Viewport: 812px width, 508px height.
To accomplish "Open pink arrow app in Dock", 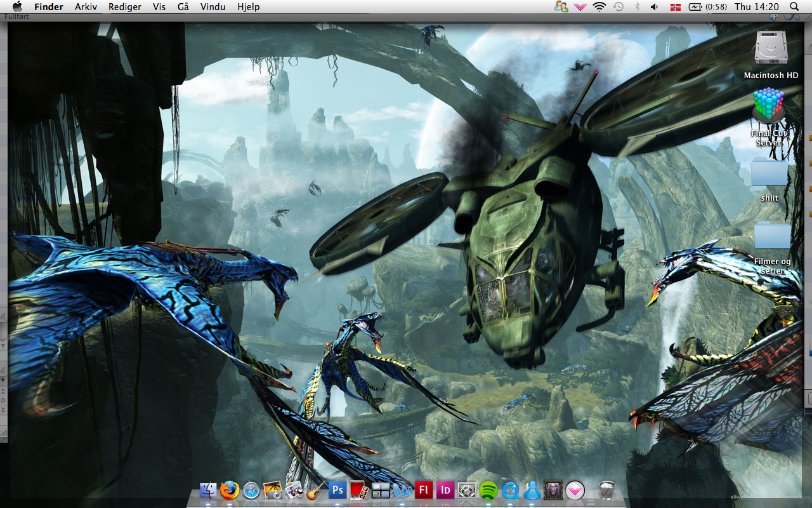I will 575,490.
